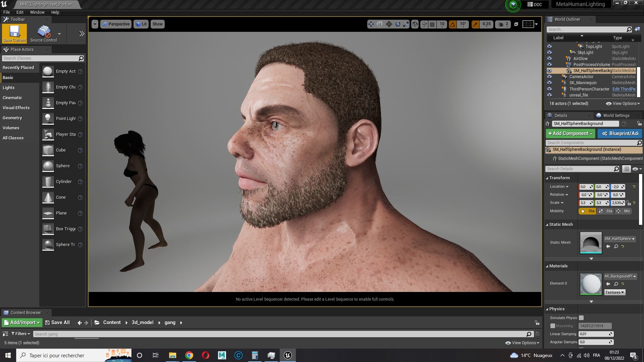Open the Lit view mode menu

tap(141, 24)
